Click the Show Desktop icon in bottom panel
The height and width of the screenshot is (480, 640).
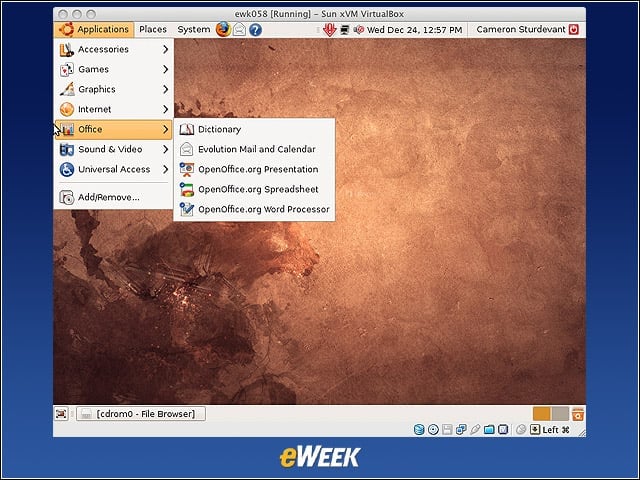point(61,414)
